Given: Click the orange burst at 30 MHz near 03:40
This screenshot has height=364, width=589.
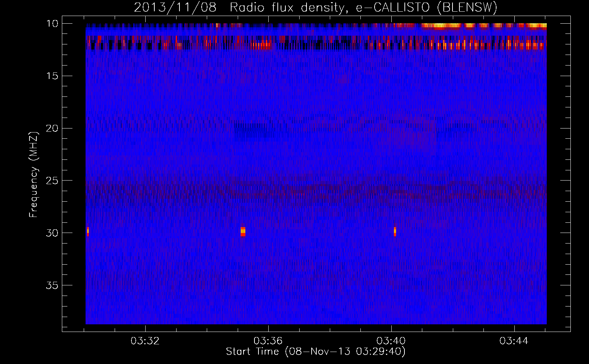Looking at the screenshot, I should pos(395,232).
